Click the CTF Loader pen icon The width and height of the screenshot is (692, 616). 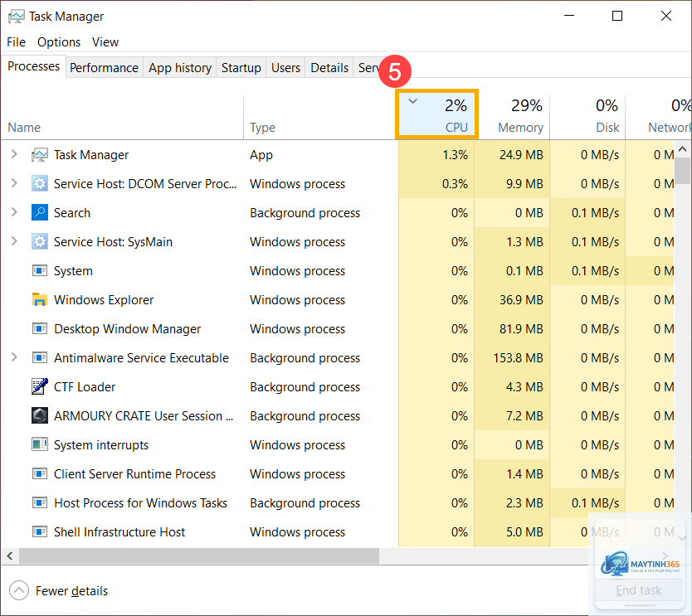coord(40,386)
